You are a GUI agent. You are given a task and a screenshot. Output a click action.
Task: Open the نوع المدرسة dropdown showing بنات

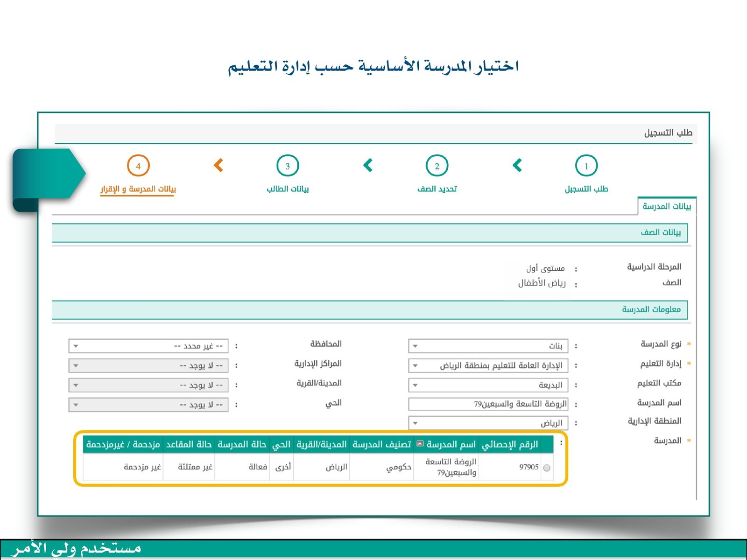point(488,346)
